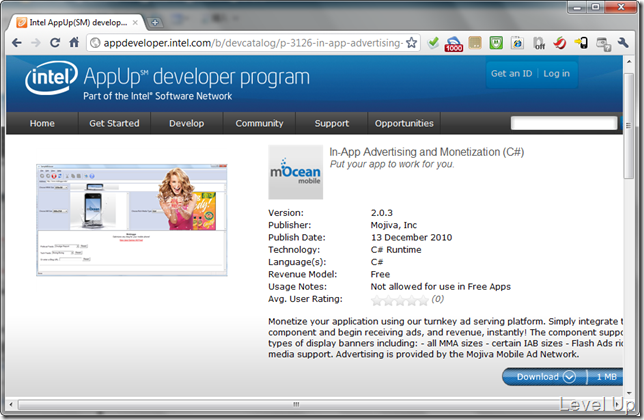Click the rating count (0)
This screenshot has height=420, width=644.
click(x=437, y=299)
